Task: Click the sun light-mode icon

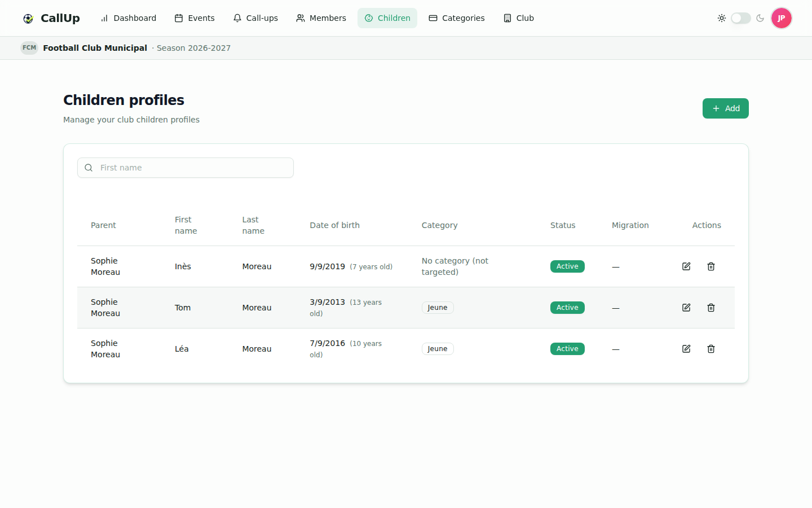Action: 722,18
